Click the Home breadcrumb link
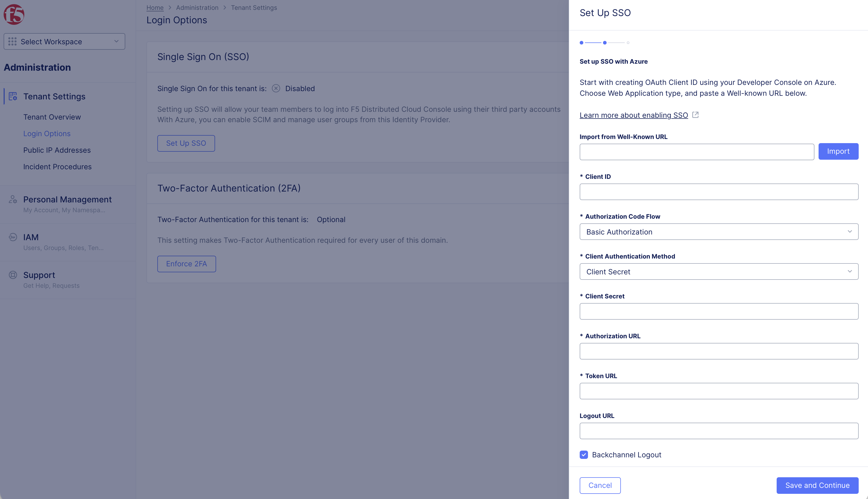This screenshot has width=868, height=499. click(x=155, y=8)
